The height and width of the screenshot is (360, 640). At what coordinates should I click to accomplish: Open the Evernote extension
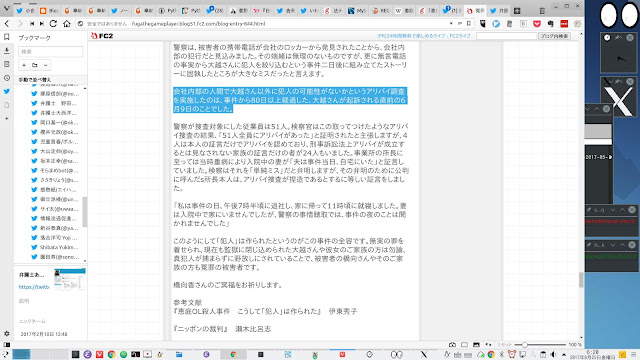pyautogui.click(x=550, y=24)
